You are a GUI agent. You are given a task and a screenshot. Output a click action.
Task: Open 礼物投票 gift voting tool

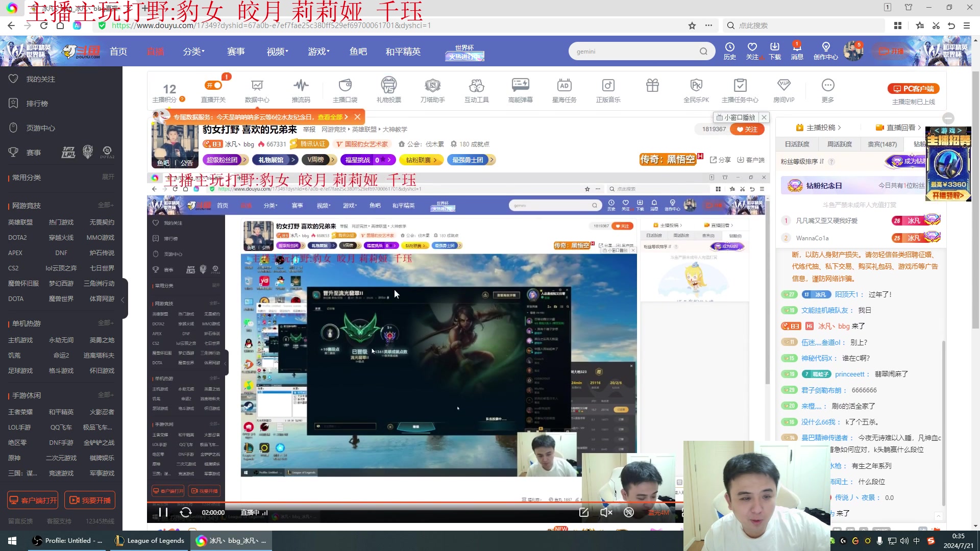[388, 90]
